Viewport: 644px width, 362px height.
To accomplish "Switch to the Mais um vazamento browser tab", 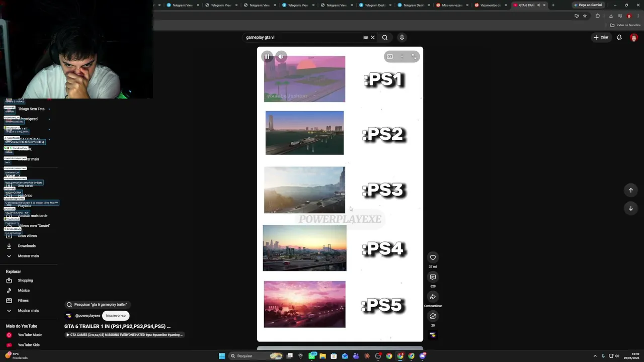I will (452, 5).
